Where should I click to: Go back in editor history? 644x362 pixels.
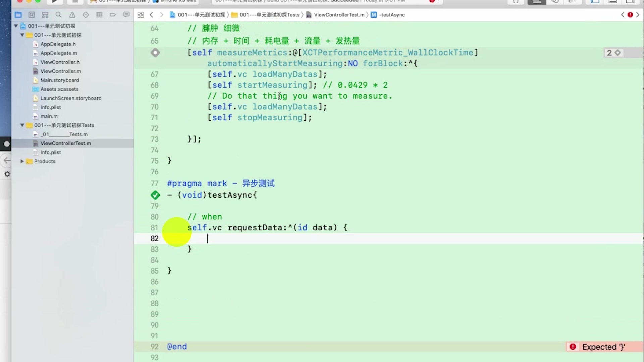(152, 15)
